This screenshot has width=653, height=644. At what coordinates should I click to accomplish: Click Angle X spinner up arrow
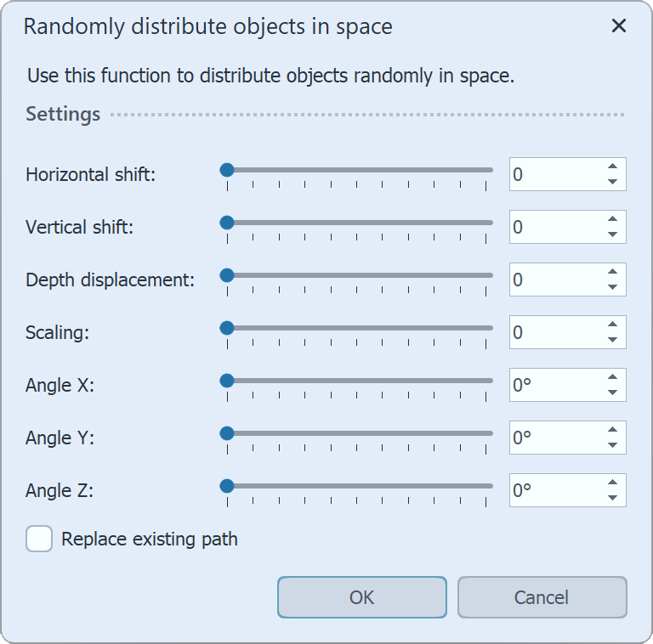[x=612, y=377]
